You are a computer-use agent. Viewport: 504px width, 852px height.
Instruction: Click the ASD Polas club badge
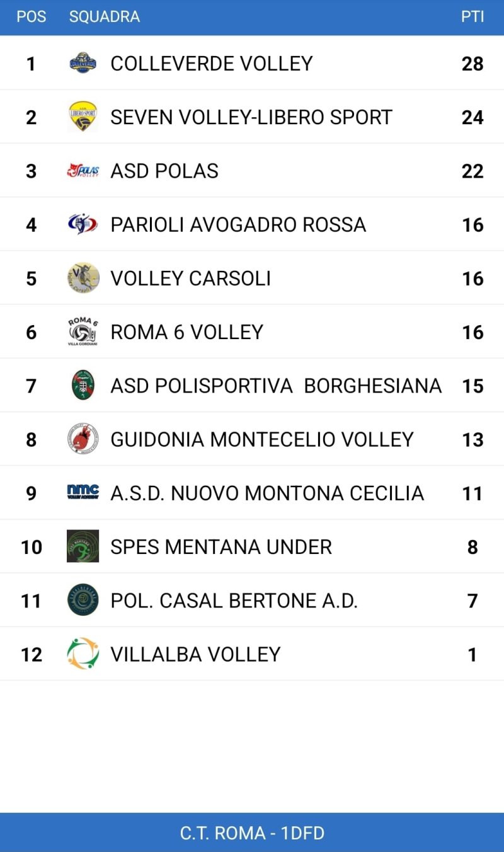[x=83, y=170]
